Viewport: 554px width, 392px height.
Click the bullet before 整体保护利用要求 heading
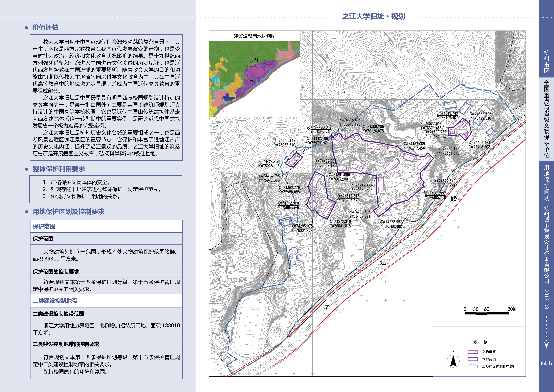pyautogui.click(x=27, y=169)
